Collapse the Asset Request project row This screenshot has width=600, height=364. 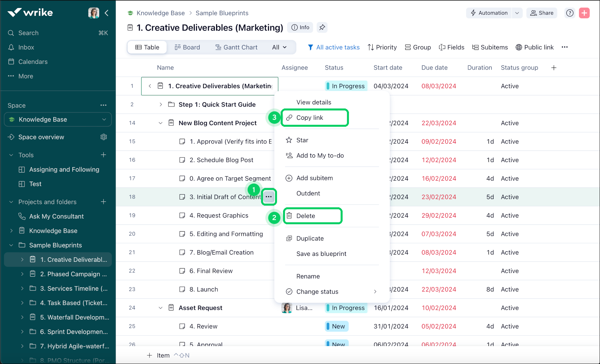[x=160, y=308]
